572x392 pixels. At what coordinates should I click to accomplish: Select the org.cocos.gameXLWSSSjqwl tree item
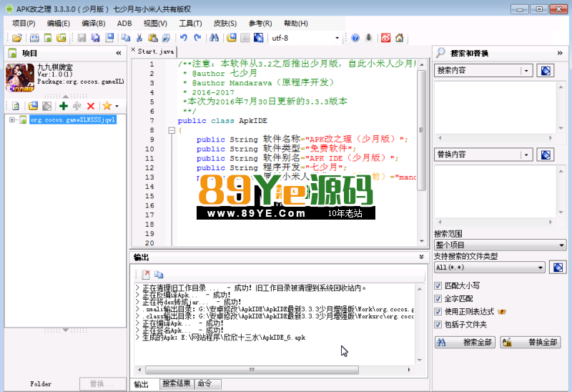pyautogui.click(x=73, y=119)
